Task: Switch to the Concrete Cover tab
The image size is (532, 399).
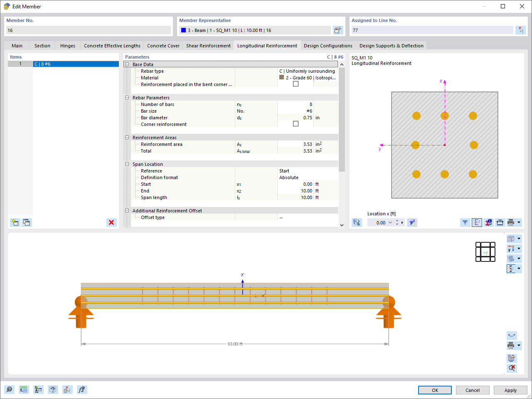Action: (x=163, y=46)
